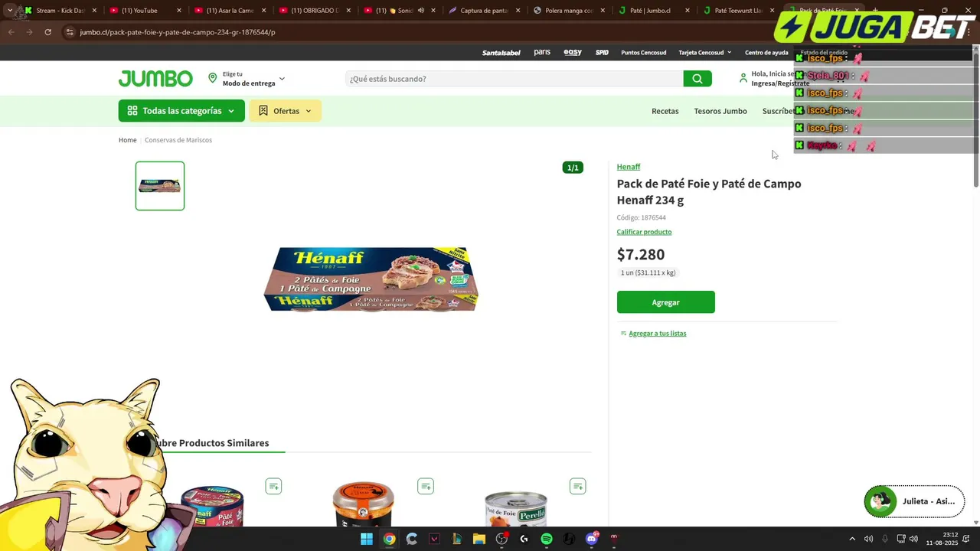Open the Henaff brand link

(629, 167)
